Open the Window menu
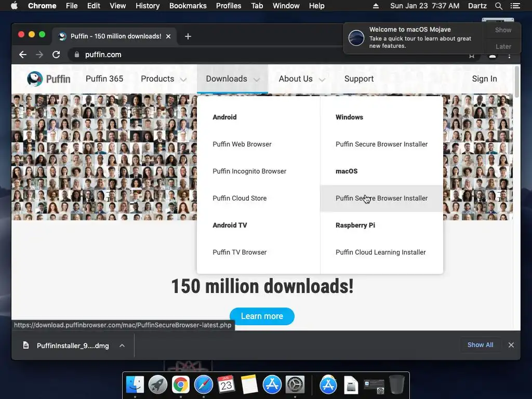Screen dimensions: 532x399 [x=286, y=6]
